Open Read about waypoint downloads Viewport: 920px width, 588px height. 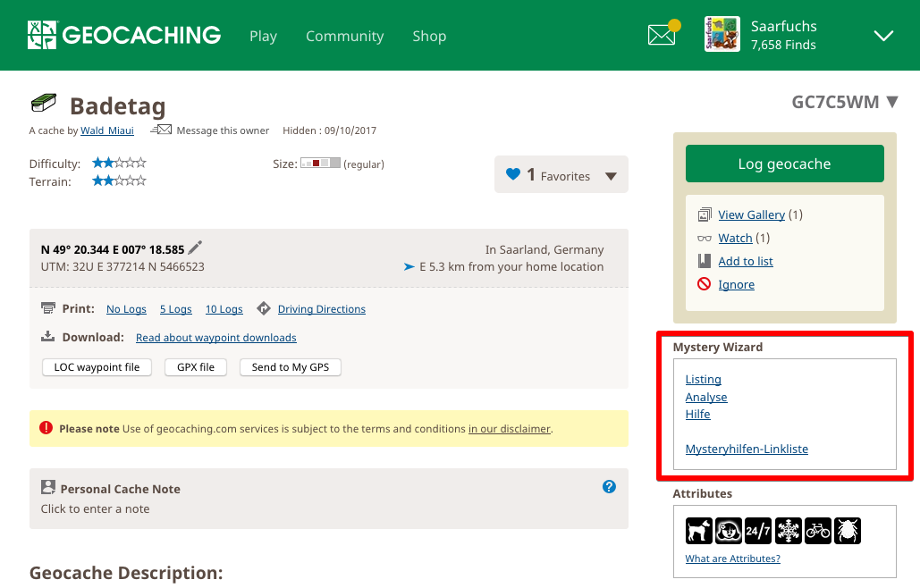[216, 338]
